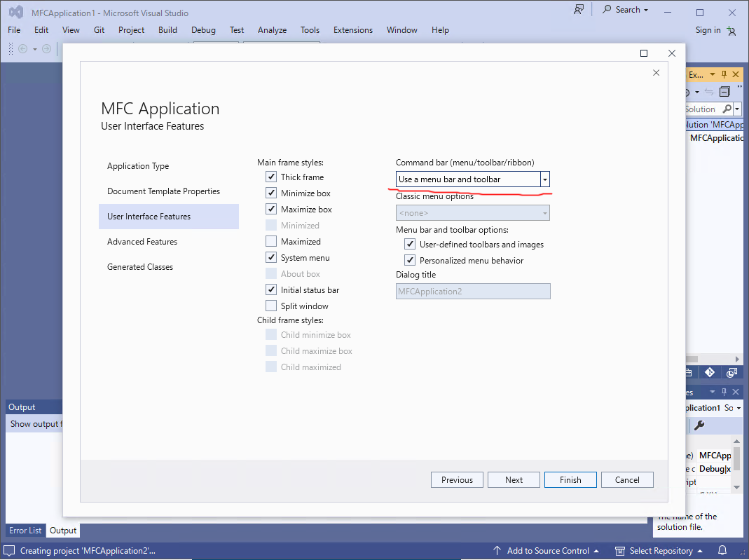Toggle User-defined toolbars and images checkbox

[409, 244]
